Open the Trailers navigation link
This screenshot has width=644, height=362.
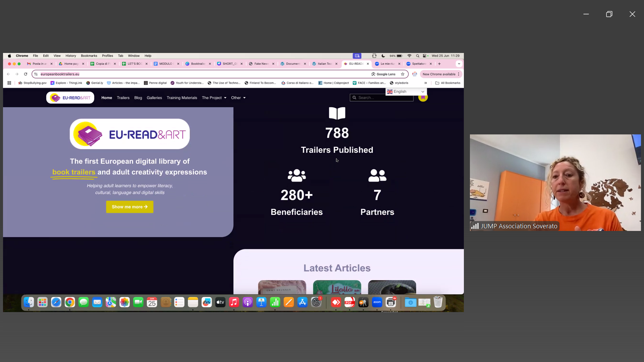[x=123, y=98]
